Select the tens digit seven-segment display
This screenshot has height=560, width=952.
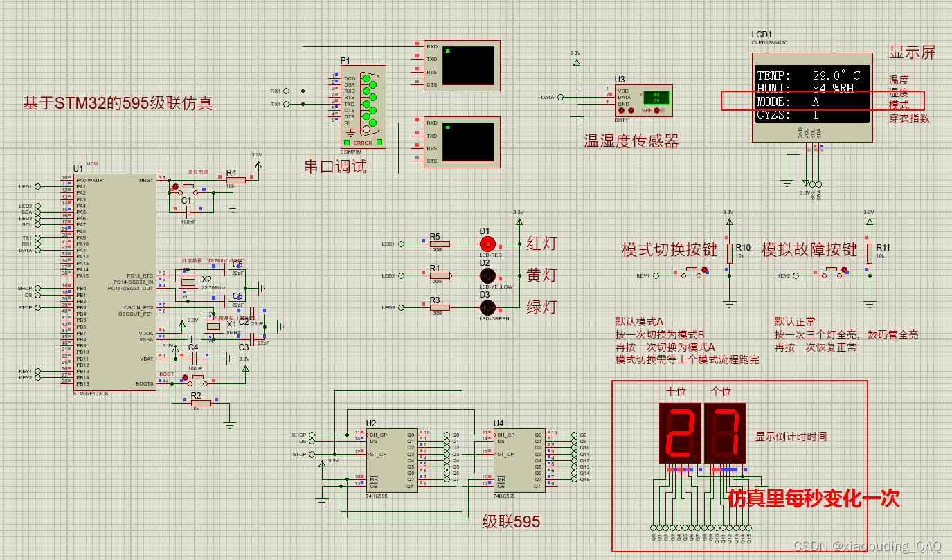tap(680, 433)
